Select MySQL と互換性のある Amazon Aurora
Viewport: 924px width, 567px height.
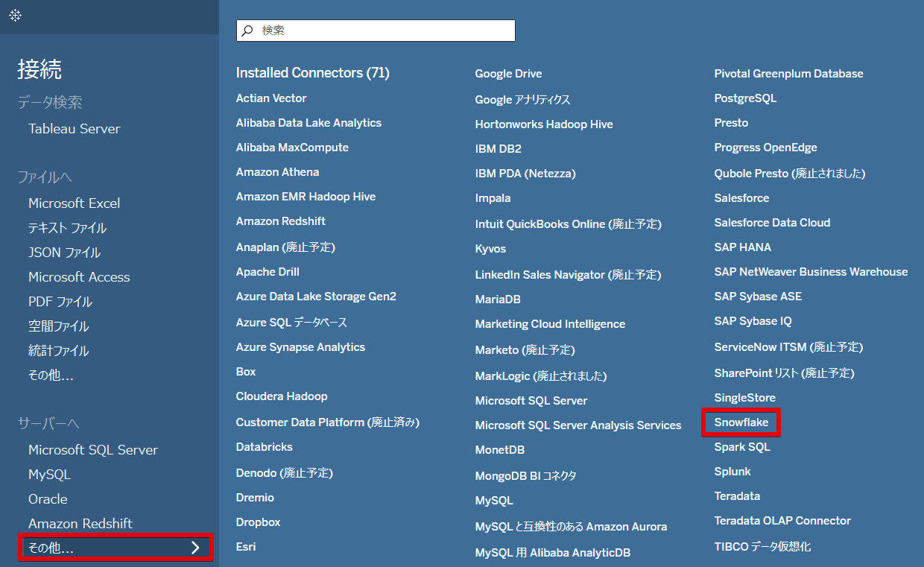(571, 527)
